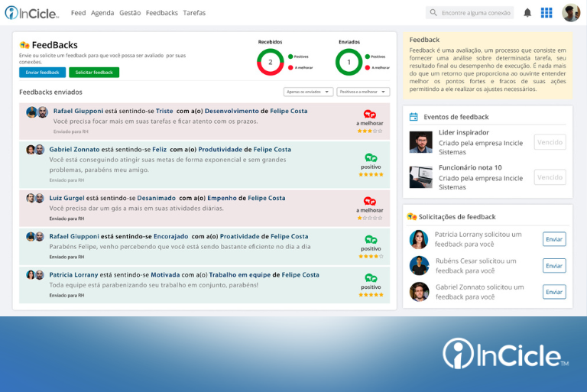Click the star rating on Triste feedback

370,131
